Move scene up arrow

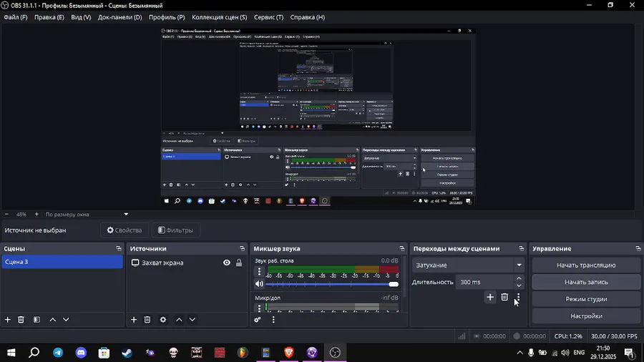[52, 320]
